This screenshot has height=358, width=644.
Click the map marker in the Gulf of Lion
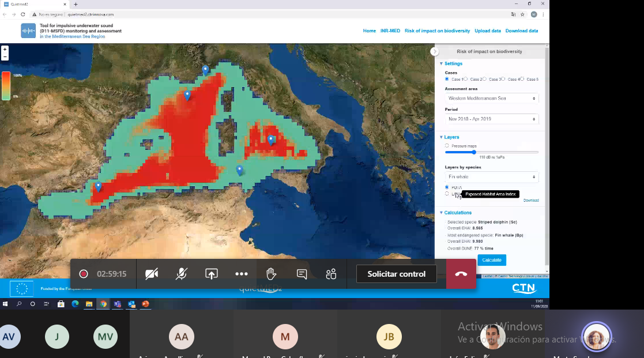click(187, 96)
